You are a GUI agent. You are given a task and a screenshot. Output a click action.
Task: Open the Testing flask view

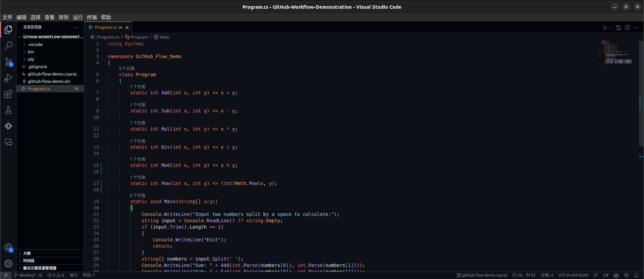click(8, 110)
